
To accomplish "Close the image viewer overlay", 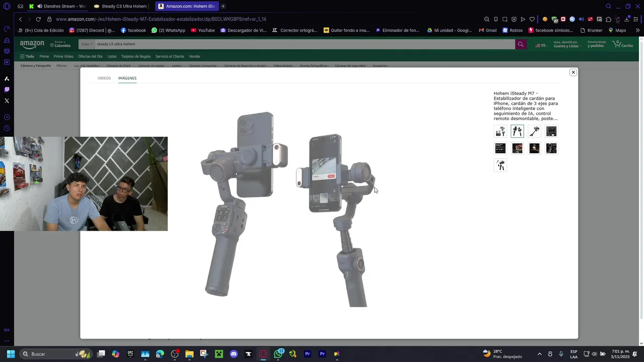I will [573, 72].
